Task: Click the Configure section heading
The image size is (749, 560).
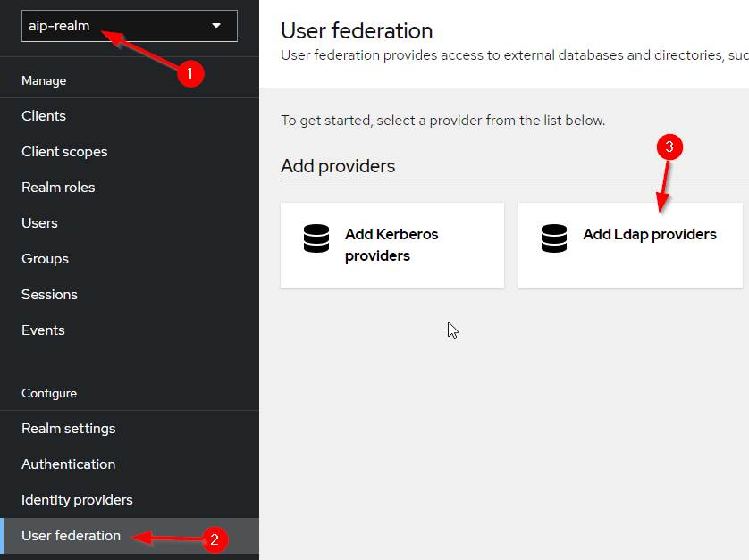Action: click(49, 393)
